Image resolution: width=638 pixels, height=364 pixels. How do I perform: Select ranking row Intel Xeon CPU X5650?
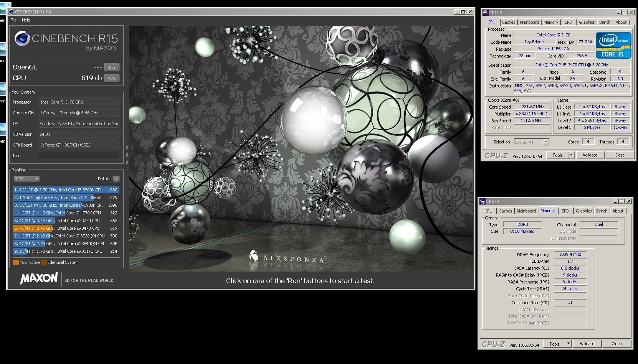pyautogui.click(x=66, y=198)
